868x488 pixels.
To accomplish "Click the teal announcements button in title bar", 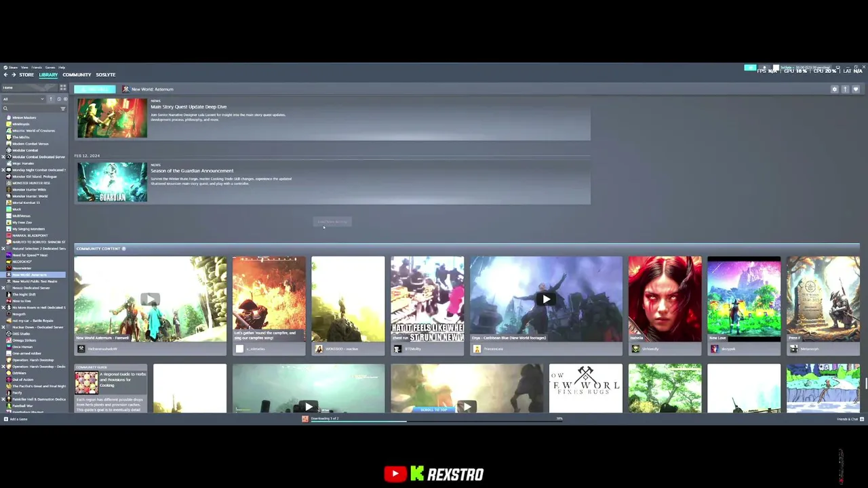I will click(x=750, y=68).
